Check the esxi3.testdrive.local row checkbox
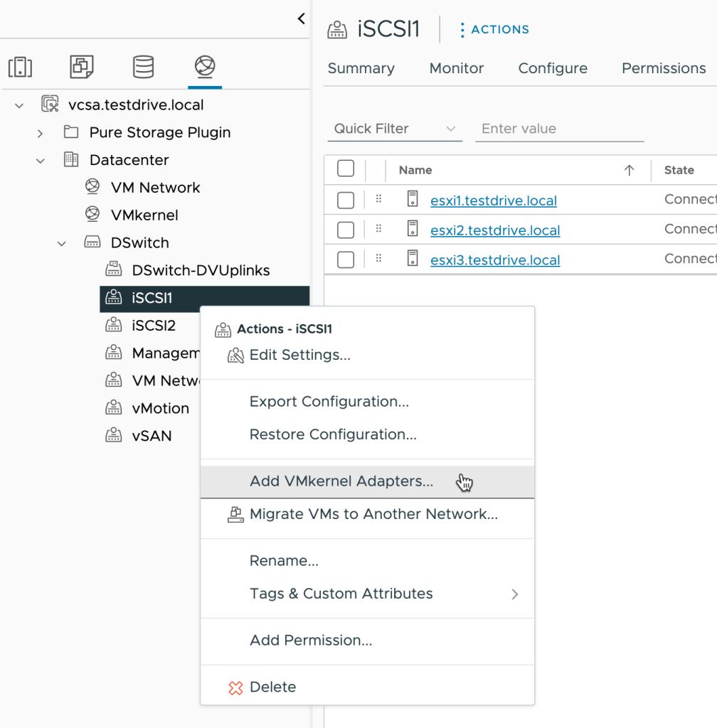 (x=346, y=260)
